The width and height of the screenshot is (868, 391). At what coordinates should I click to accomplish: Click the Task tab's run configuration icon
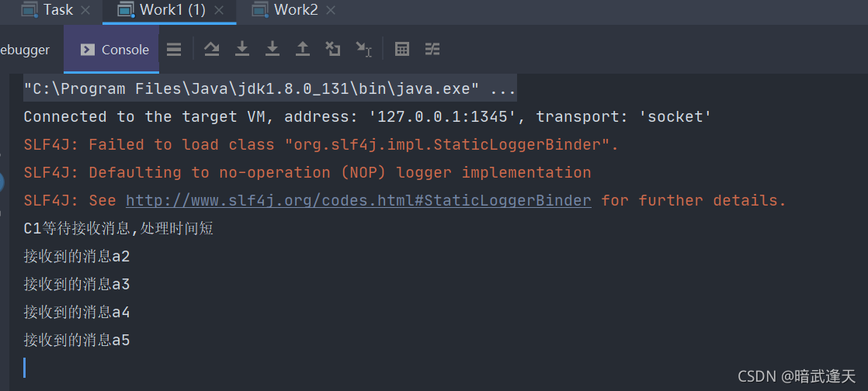(x=30, y=10)
